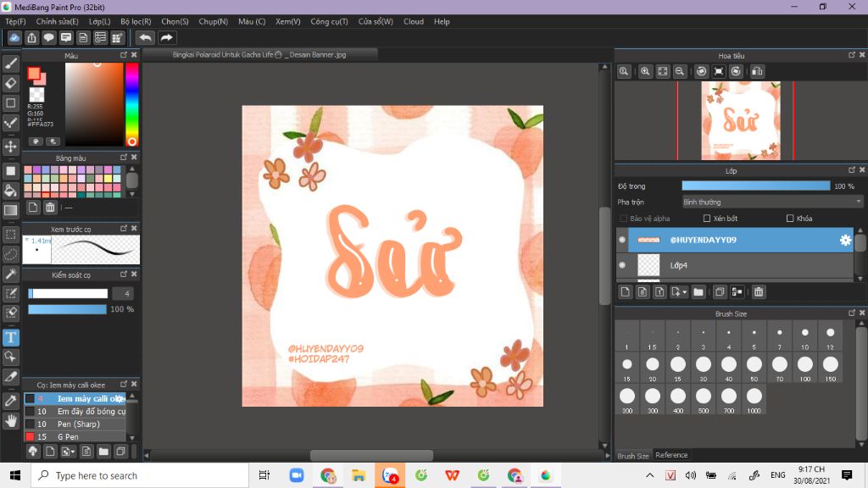Open the Bộ lọc(R) menu
This screenshot has height=488, width=868.
coord(136,21)
